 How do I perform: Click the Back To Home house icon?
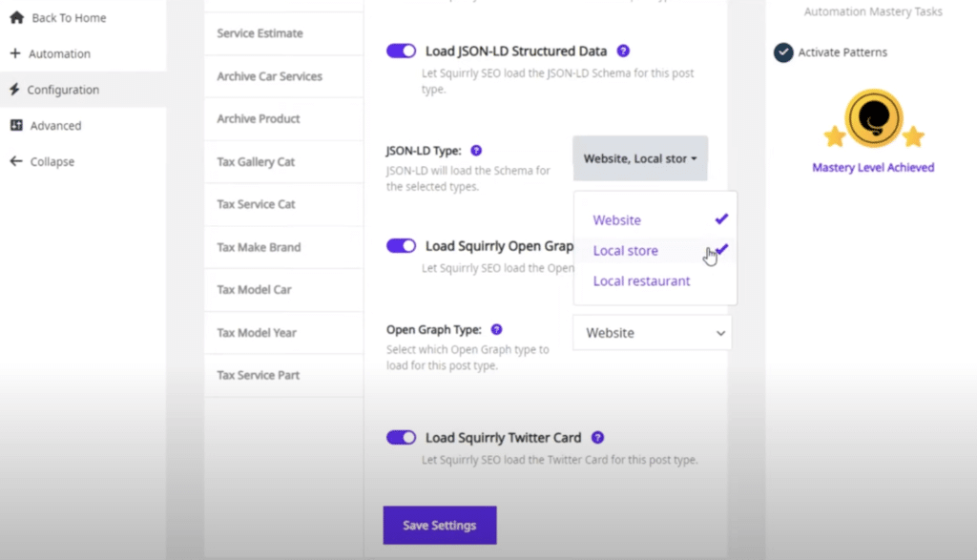[16, 18]
